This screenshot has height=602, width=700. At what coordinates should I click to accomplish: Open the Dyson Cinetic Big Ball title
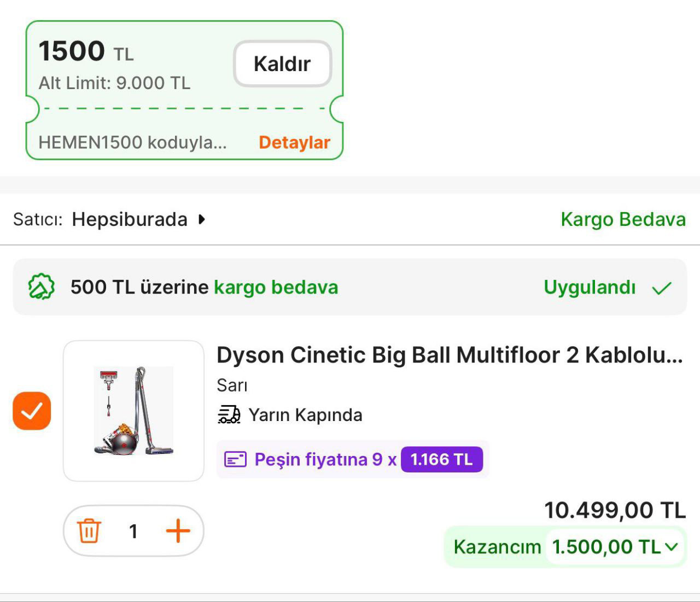click(450, 355)
